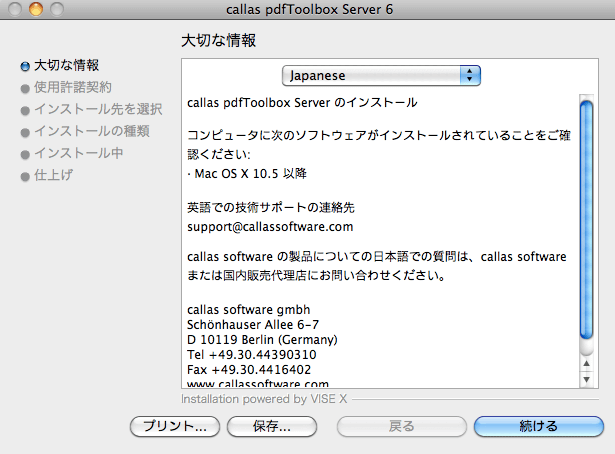Click the Schönhauser Allee 6-7 line
615x454 pixels.
[253, 325]
